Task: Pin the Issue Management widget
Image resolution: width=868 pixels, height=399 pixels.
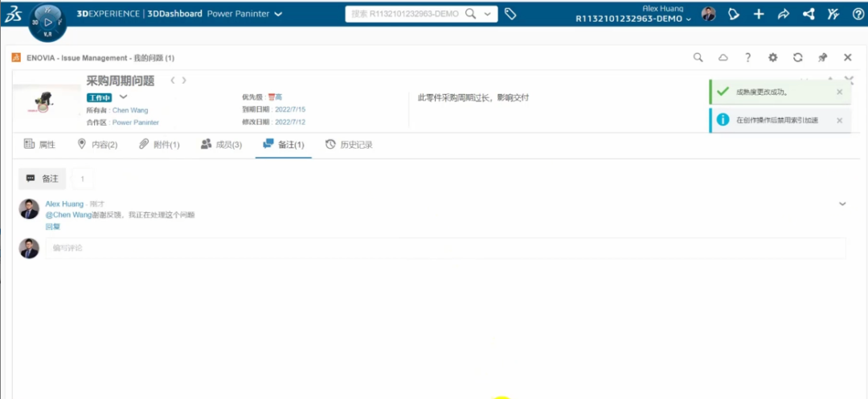Action: (x=823, y=57)
